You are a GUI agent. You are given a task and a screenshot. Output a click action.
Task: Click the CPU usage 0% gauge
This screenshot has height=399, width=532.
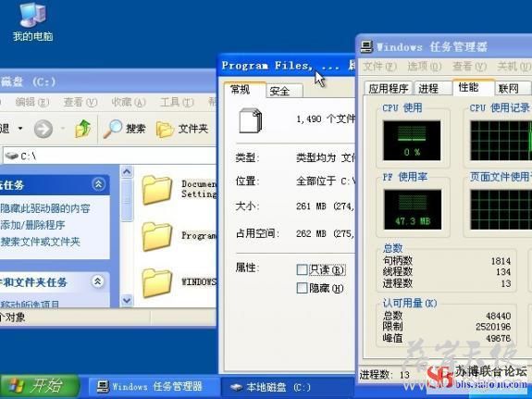pyautogui.click(x=412, y=141)
